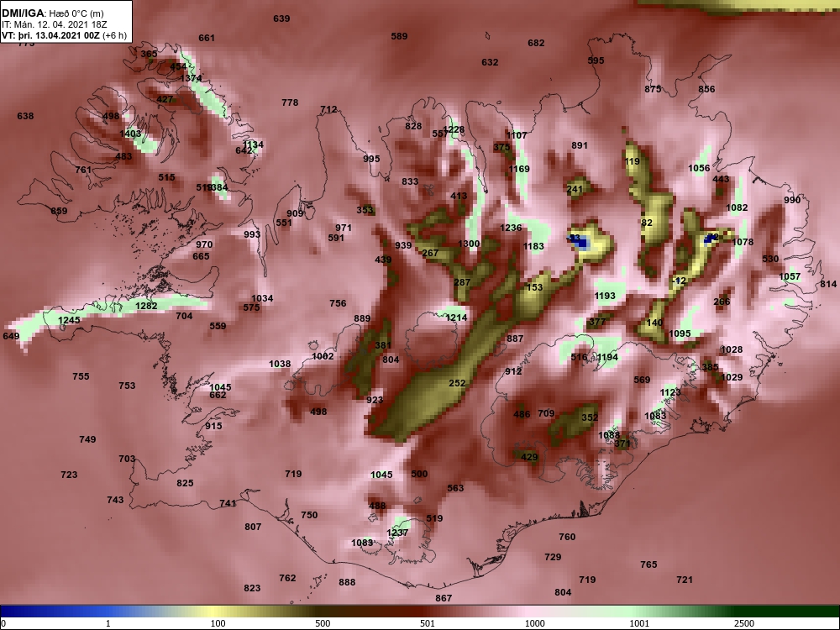Viewport: 840px width, 630px height.
Task: Click the map value 814
Action: 827,285
